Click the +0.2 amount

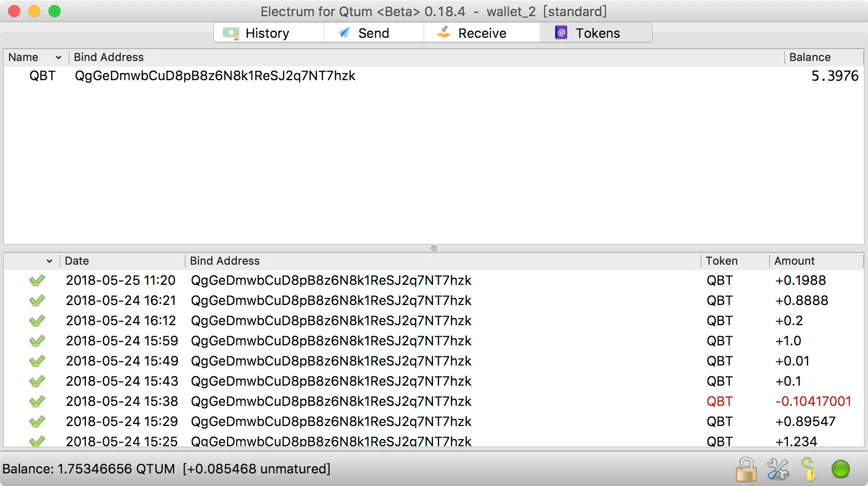[x=789, y=321]
